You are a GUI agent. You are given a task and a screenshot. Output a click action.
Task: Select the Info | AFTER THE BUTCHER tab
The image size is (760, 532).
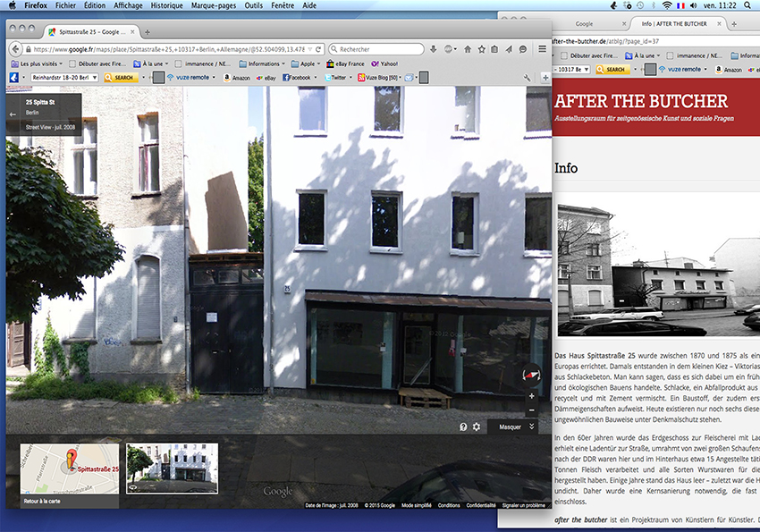[x=674, y=24]
